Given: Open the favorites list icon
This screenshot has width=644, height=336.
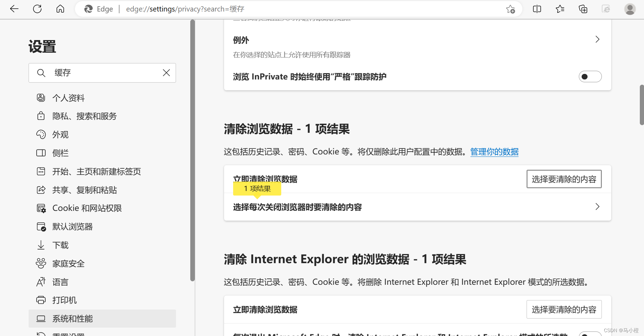Looking at the screenshot, I should [560, 9].
